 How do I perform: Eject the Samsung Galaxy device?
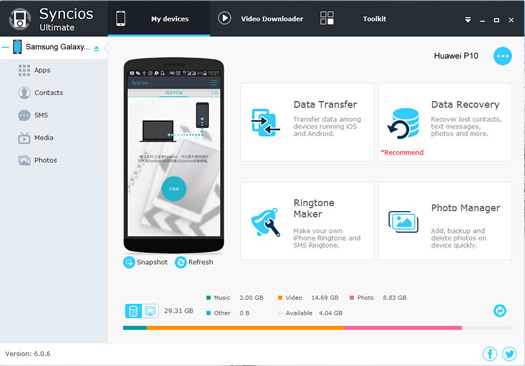(96, 49)
